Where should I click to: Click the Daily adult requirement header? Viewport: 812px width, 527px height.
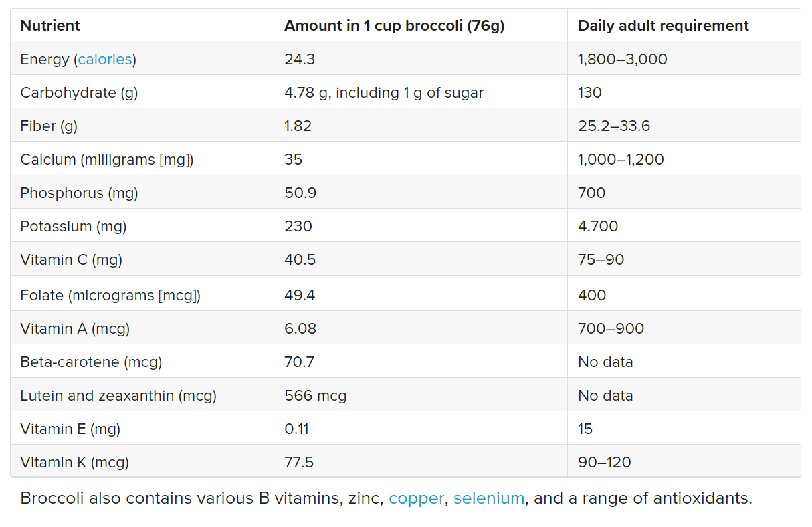click(663, 25)
